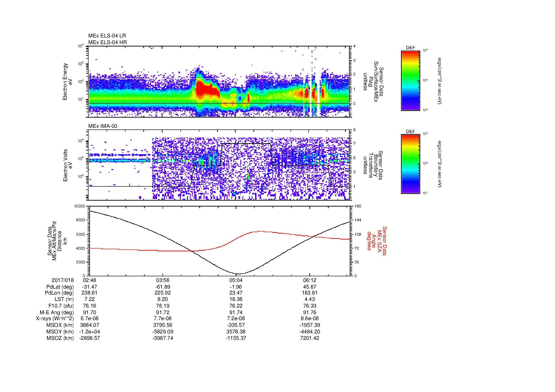This screenshot has width=555, height=392.
Task: Select the top DEF color bar
Action: pos(410,80)
